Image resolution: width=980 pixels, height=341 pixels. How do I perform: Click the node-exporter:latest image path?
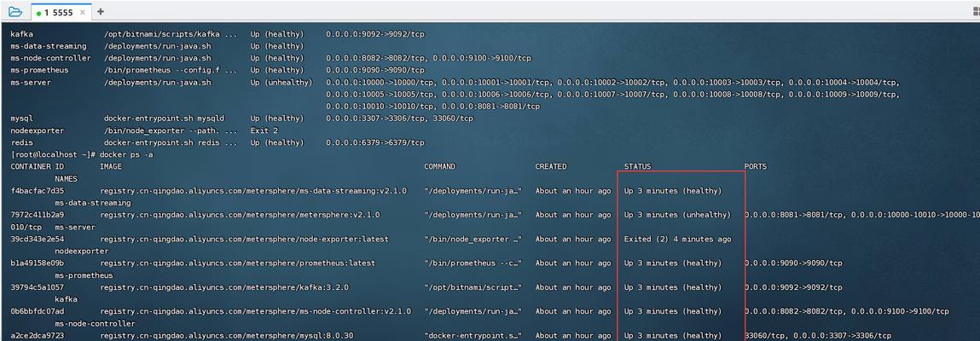245,240
